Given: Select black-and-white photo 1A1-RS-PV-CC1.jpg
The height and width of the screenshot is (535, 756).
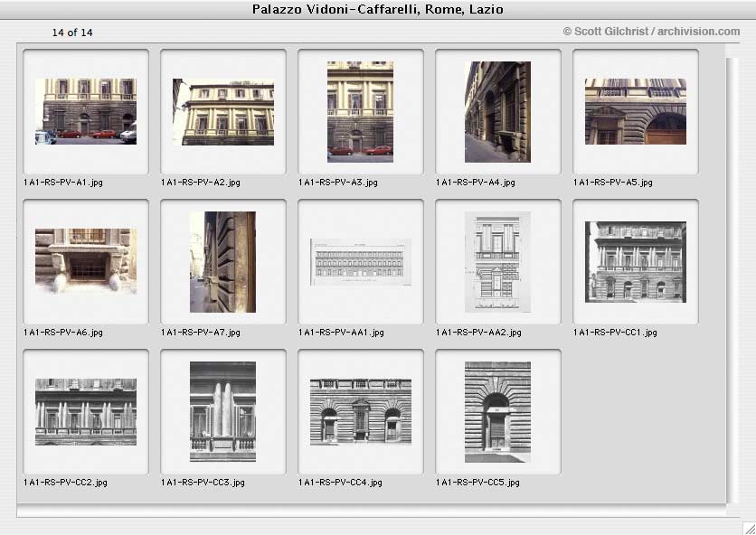Looking at the screenshot, I should pos(636,262).
